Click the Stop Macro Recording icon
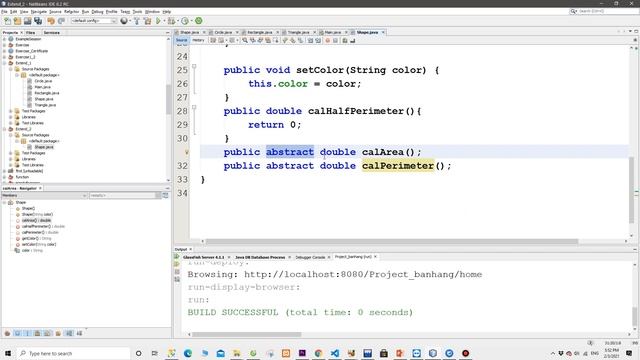This screenshot has width=640, height=360. tap(335, 40)
